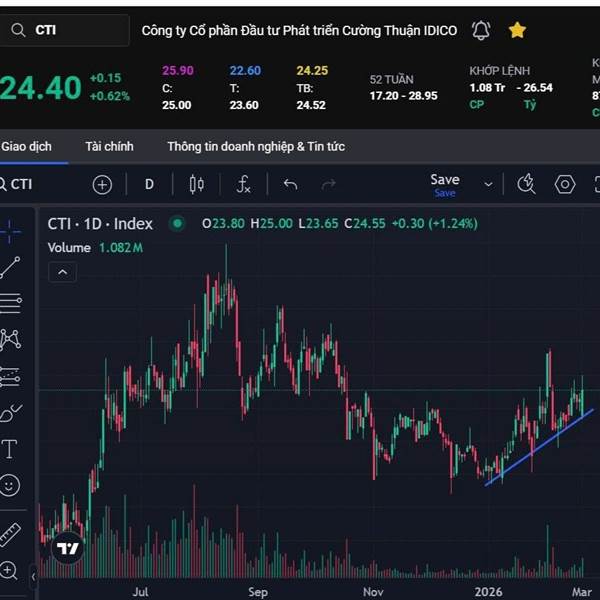This screenshot has width=600, height=600.
Task: Switch to the Tài chính tab
Action: [x=109, y=147]
